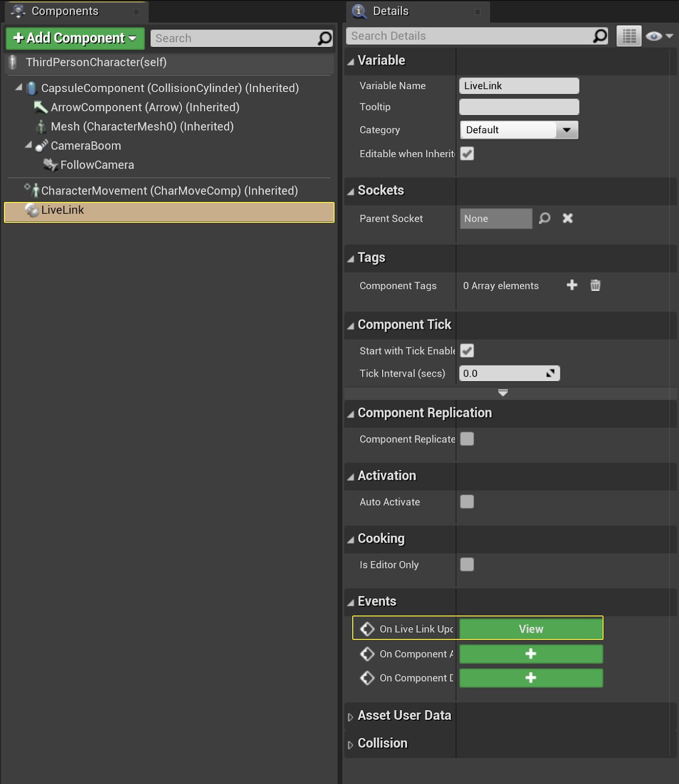Click the Search Details magnifier icon

pos(600,36)
